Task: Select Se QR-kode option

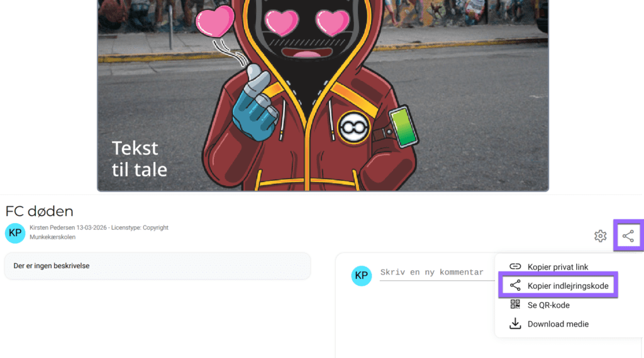Action: (548, 305)
